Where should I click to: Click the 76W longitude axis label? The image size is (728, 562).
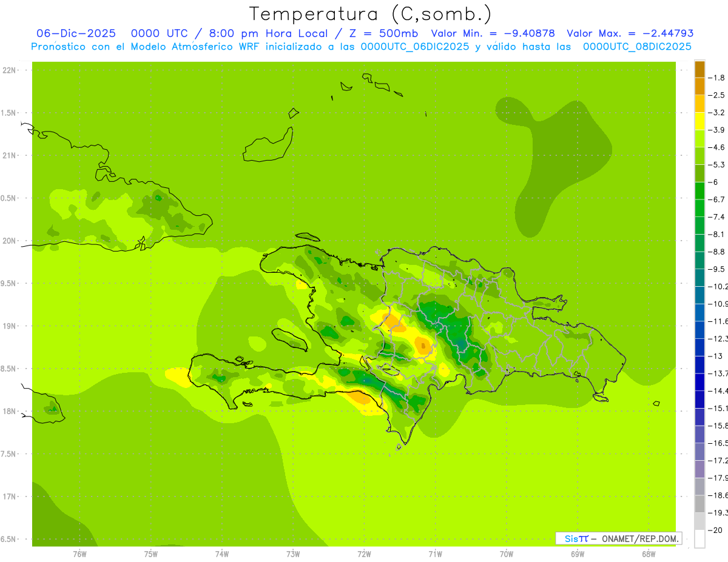coord(79,554)
